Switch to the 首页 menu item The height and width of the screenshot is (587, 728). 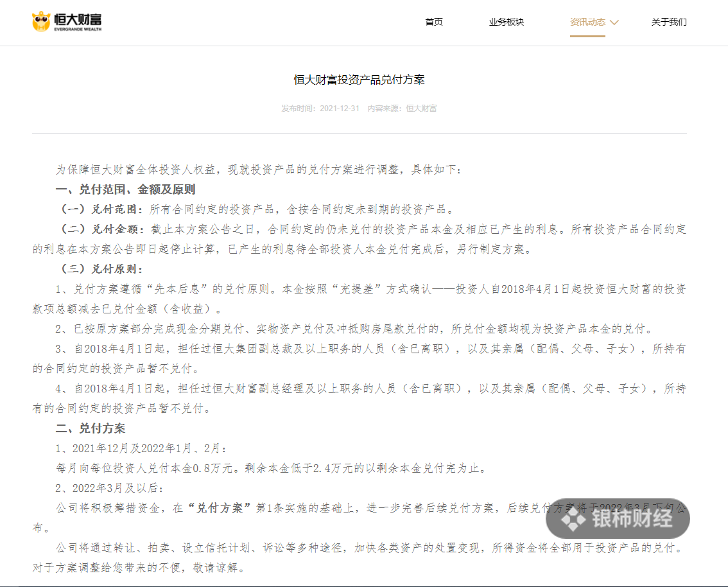click(433, 21)
